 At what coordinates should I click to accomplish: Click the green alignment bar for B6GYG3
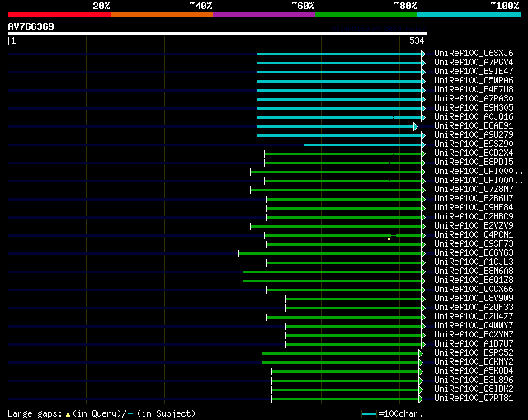click(330, 253)
